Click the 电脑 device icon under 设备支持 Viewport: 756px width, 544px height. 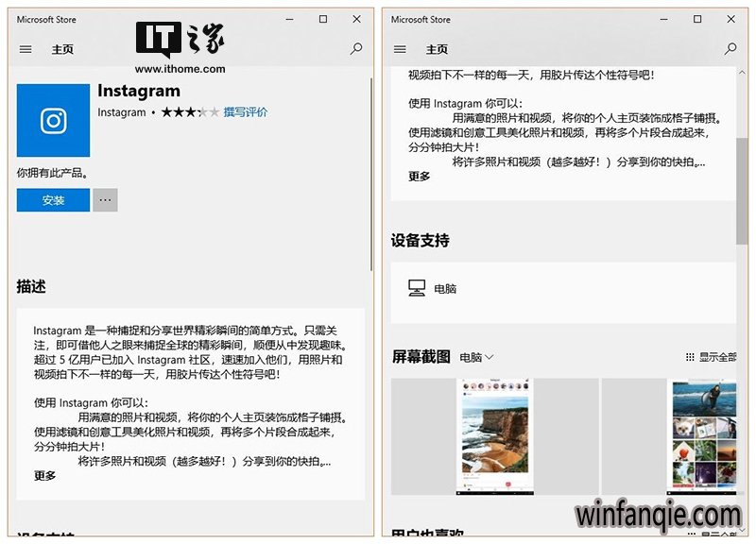pos(417,288)
